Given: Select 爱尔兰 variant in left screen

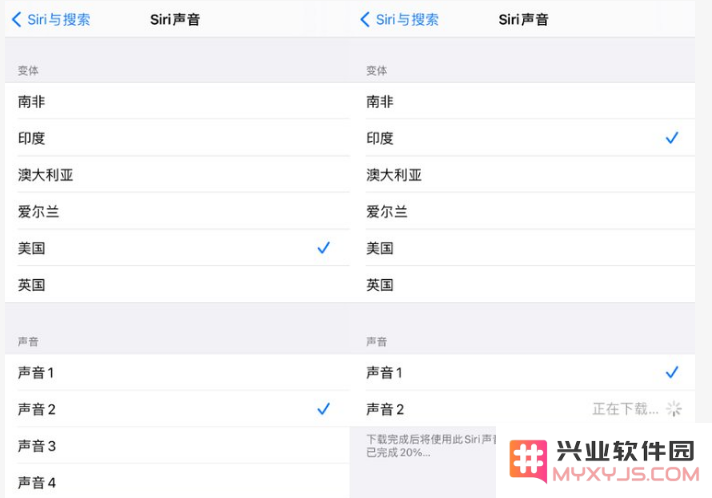Looking at the screenshot, I should [177, 212].
